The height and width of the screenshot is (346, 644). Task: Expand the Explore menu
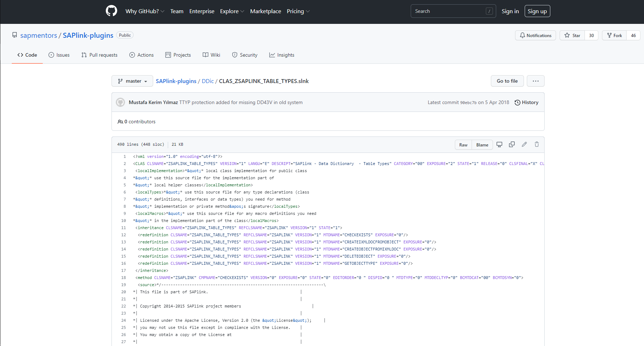tap(232, 11)
